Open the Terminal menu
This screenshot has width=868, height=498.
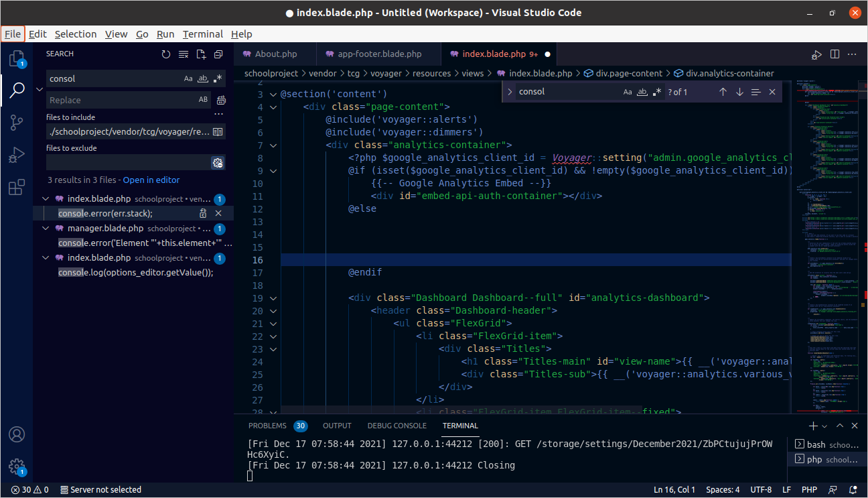pos(203,34)
